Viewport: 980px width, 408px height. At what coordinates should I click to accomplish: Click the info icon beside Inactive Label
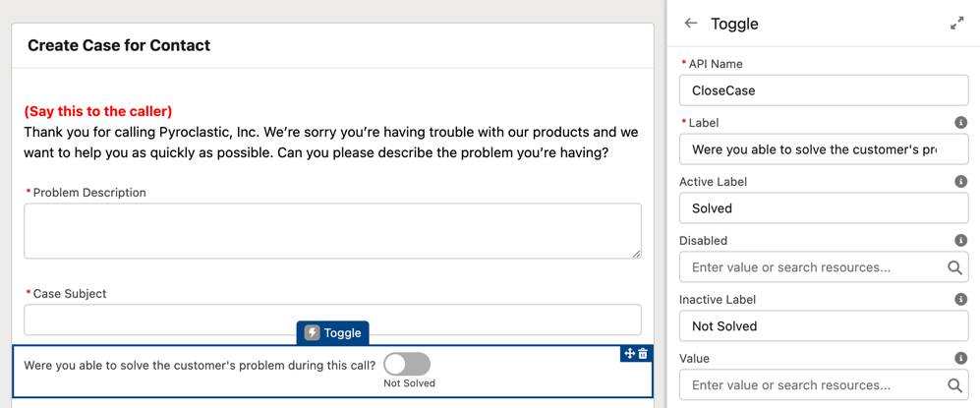pyautogui.click(x=961, y=300)
